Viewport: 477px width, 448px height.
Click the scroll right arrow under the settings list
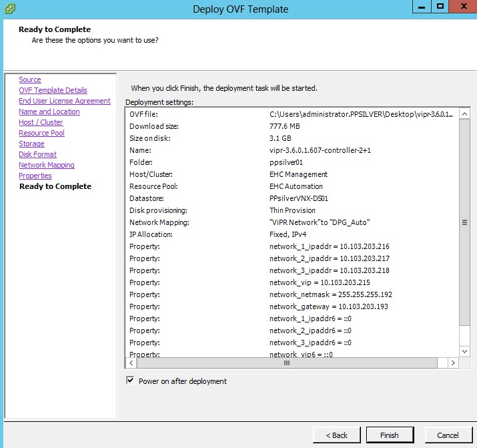click(453, 363)
